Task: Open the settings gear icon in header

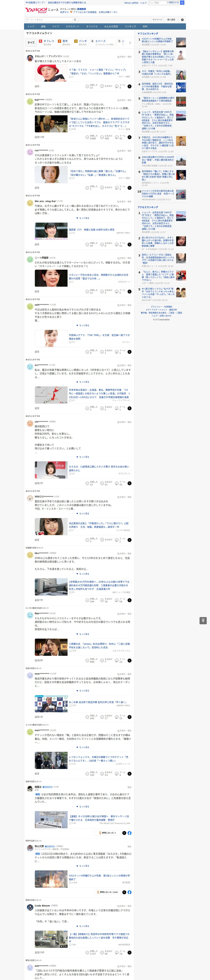Action: tap(182, 20)
